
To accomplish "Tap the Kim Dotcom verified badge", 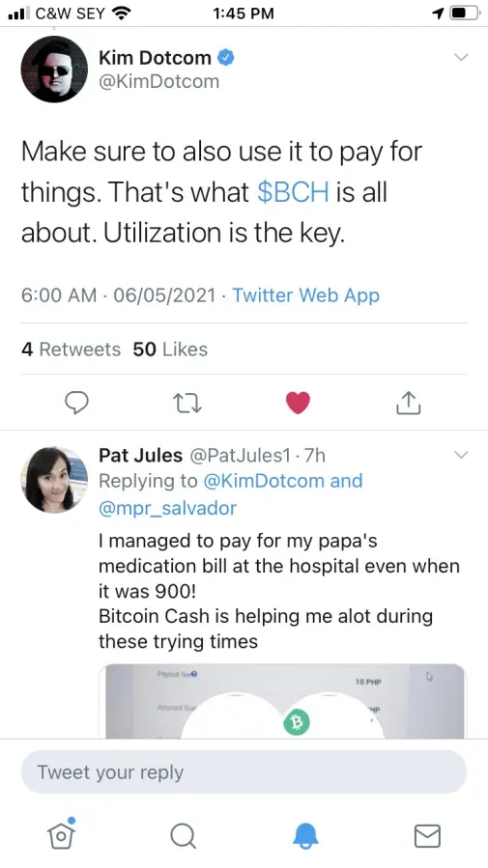I will tap(225, 58).
